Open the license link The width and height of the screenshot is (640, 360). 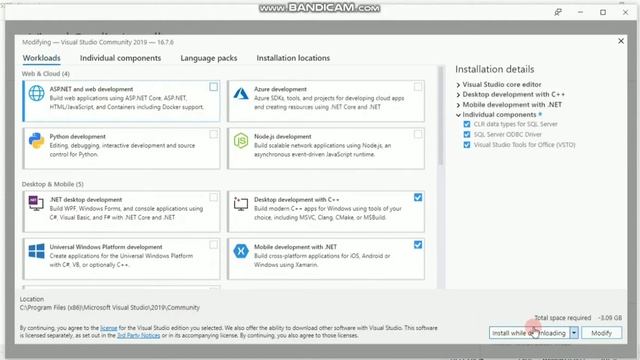tap(109, 328)
